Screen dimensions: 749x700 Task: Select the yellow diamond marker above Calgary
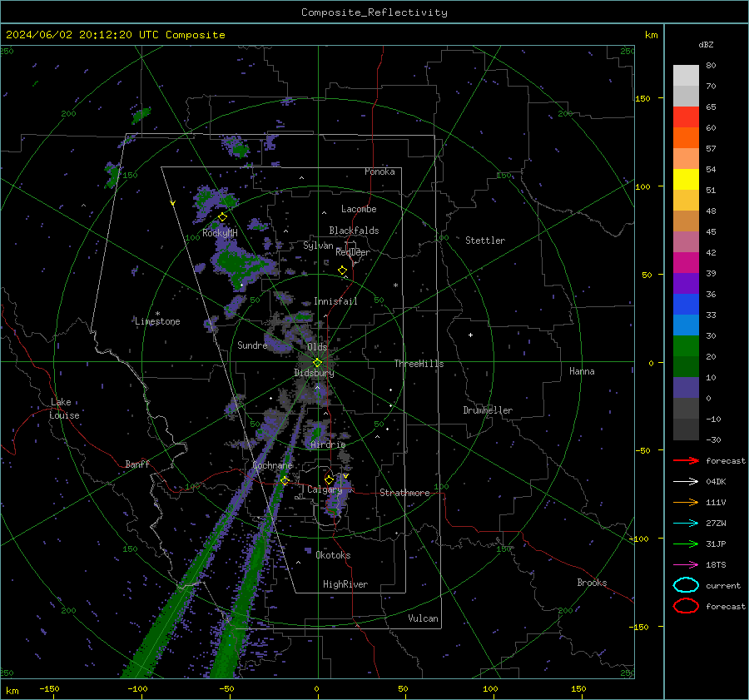329,479
